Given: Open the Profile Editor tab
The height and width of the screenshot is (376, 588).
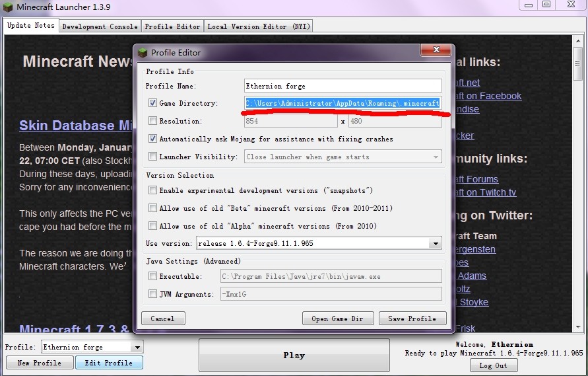Looking at the screenshot, I should click(172, 26).
